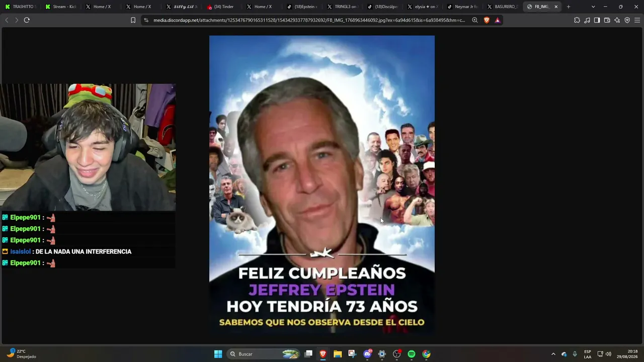Click the Brave browser taskbar icon

point(323,354)
